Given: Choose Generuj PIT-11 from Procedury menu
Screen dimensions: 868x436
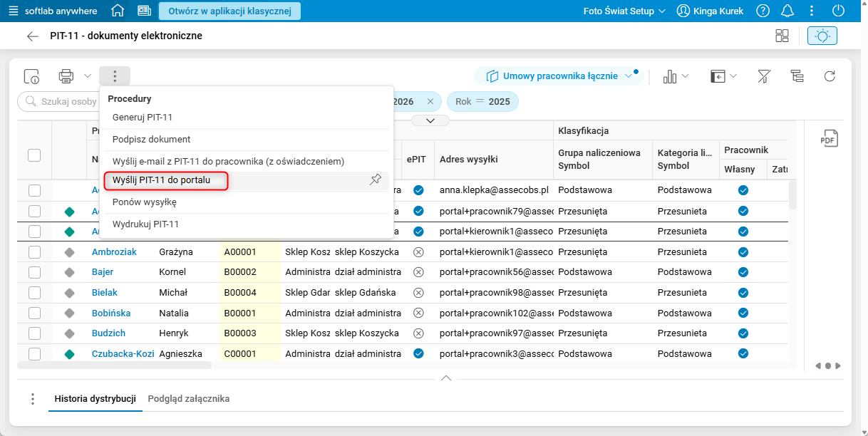Looking at the screenshot, I should pos(143,117).
